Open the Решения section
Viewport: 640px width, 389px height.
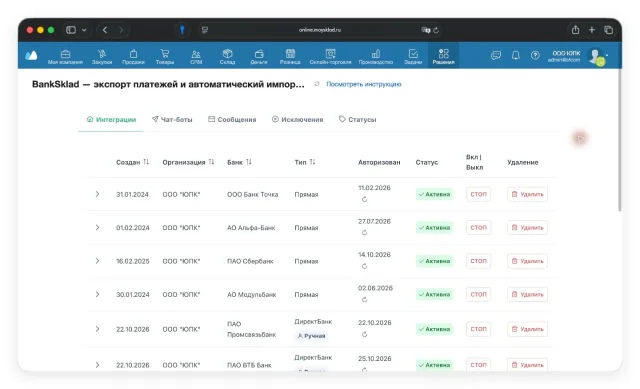coord(444,56)
